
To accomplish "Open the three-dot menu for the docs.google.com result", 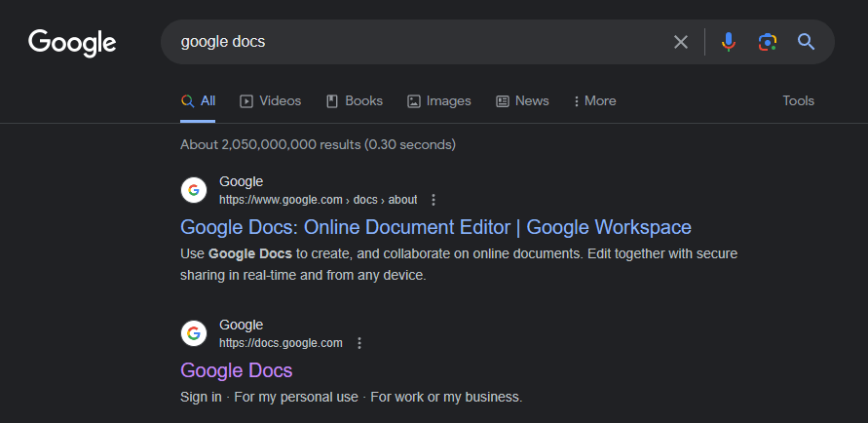I will (359, 343).
